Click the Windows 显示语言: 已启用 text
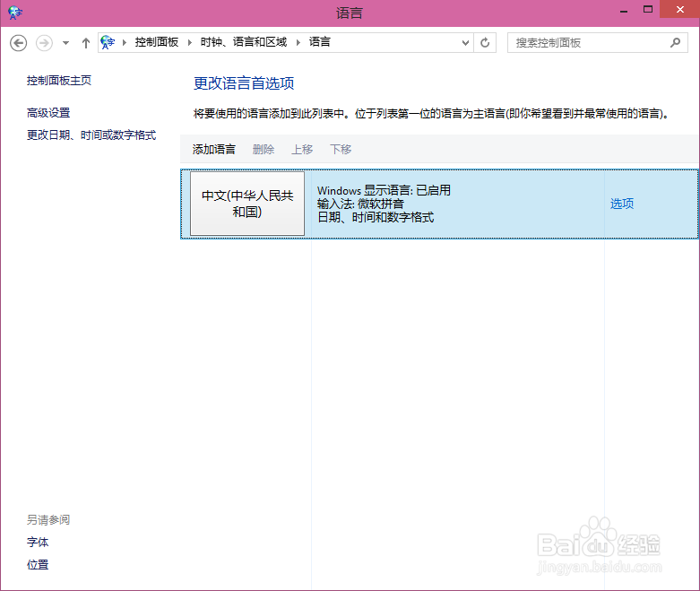The width and height of the screenshot is (700, 591). pyautogui.click(x=384, y=190)
